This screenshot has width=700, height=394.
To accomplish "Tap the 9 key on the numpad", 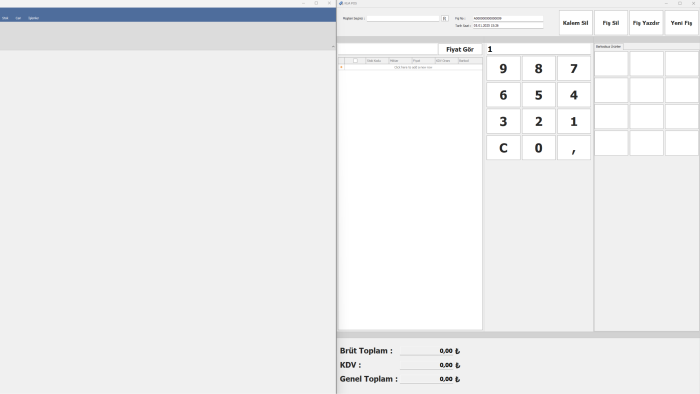I will [503, 69].
